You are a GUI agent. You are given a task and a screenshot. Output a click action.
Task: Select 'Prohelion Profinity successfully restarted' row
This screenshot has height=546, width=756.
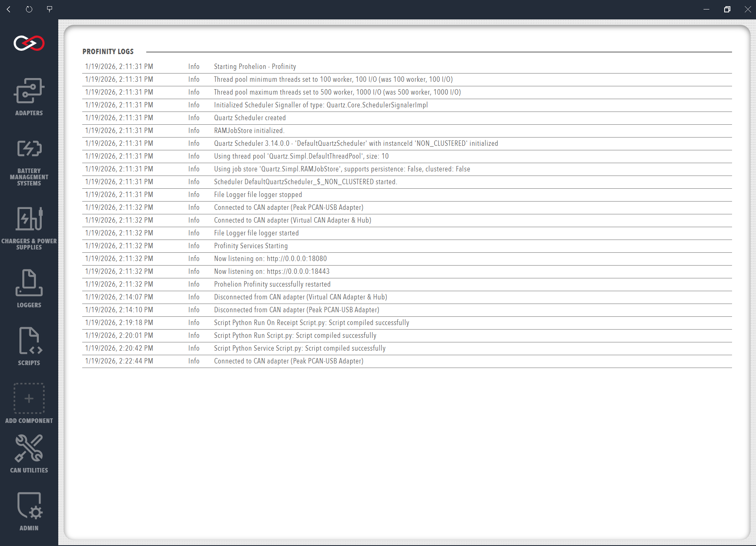click(x=407, y=284)
